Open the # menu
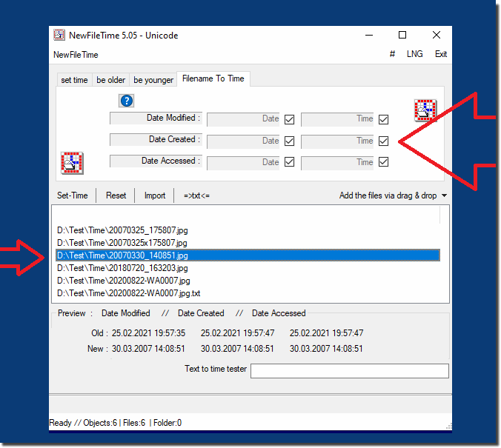The height and width of the screenshot is (448, 501). [x=392, y=54]
